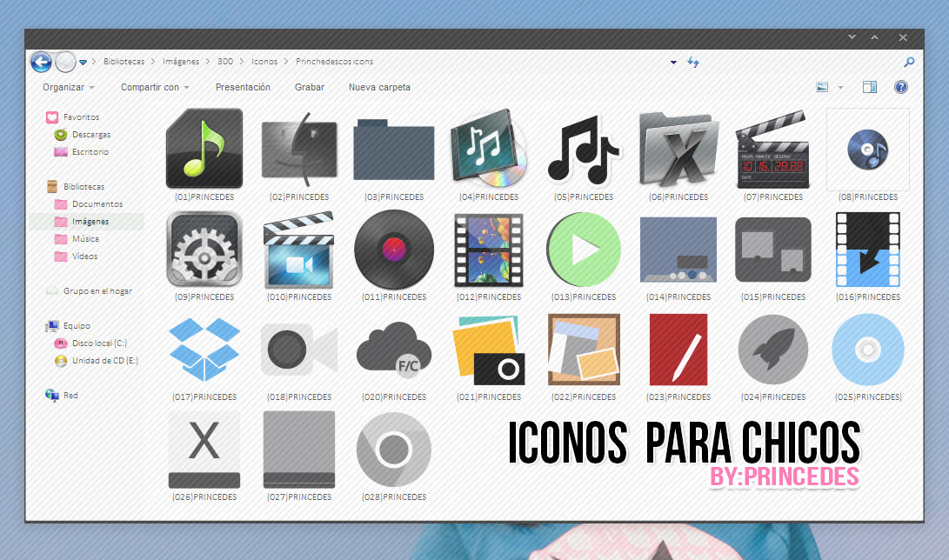Open the (06)PRINCEDES metallic X folder icon
The width and height of the screenshot is (949, 560).
(x=678, y=150)
